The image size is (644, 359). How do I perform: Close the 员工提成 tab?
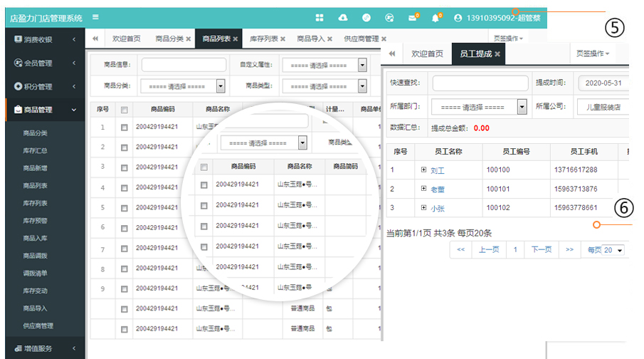pos(497,54)
